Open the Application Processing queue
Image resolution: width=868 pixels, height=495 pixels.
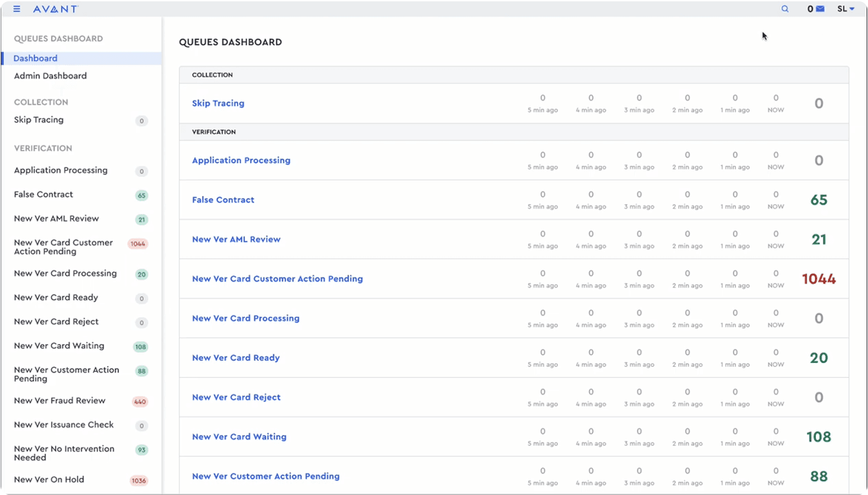pos(241,160)
